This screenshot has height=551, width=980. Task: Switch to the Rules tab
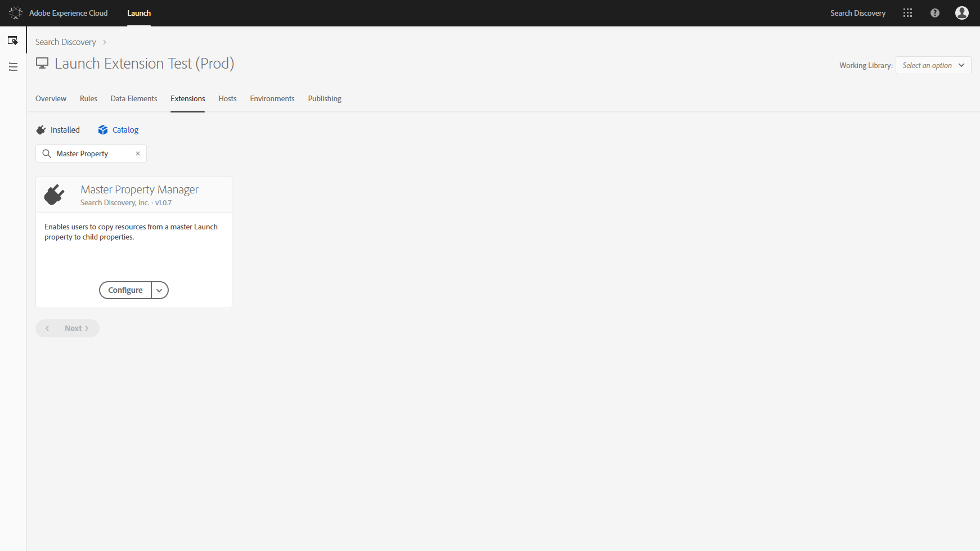click(x=88, y=98)
